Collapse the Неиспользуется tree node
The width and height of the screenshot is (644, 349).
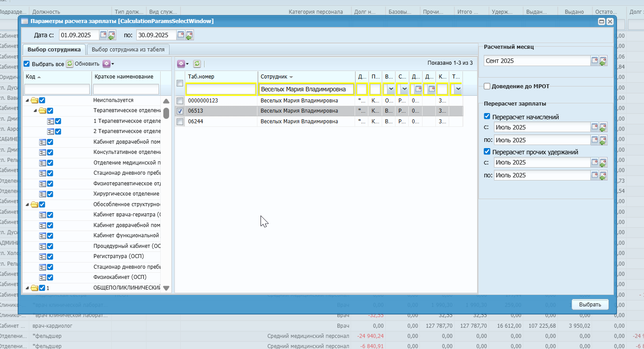click(28, 101)
